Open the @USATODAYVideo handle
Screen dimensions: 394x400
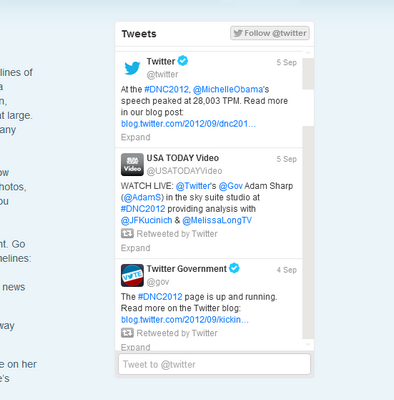click(x=184, y=171)
